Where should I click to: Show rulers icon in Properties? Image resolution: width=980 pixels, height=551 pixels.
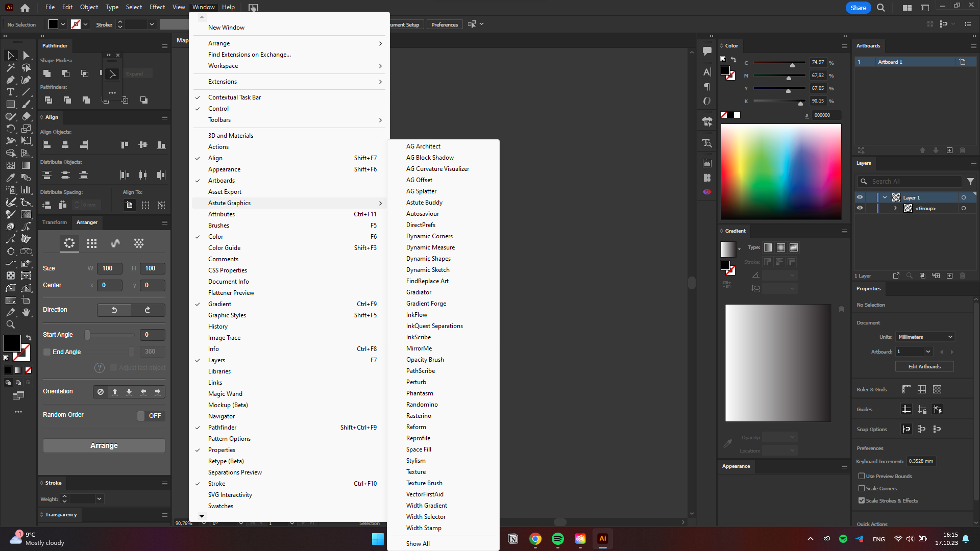906,389
